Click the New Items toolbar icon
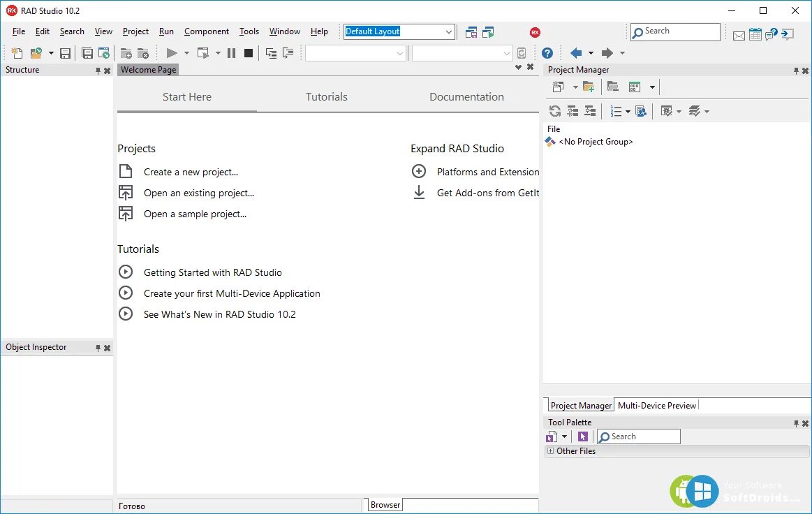Screen dimensions: 812x514 (17, 53)
